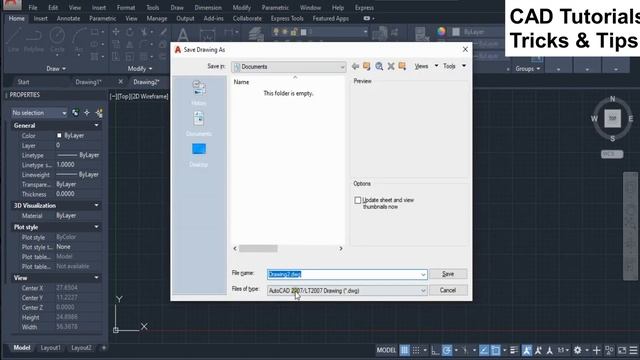Switch to the Annotate ribbon tab
640x360 pixels.
point(68,18)
